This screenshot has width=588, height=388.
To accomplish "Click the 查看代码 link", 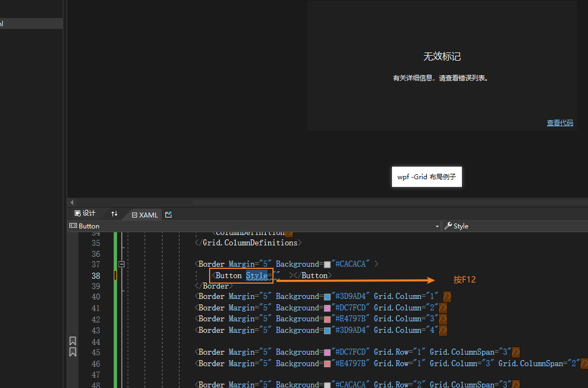I will tap(560, 123).
